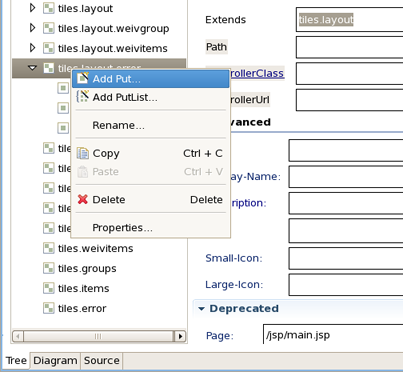
Task: Click the Page label
Action: point(220,335)
